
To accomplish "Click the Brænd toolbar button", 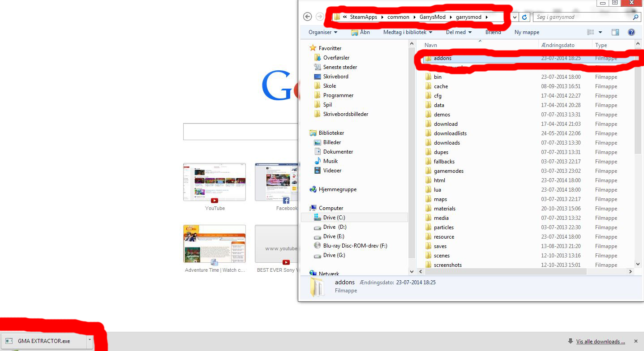I will coord(493,32).
